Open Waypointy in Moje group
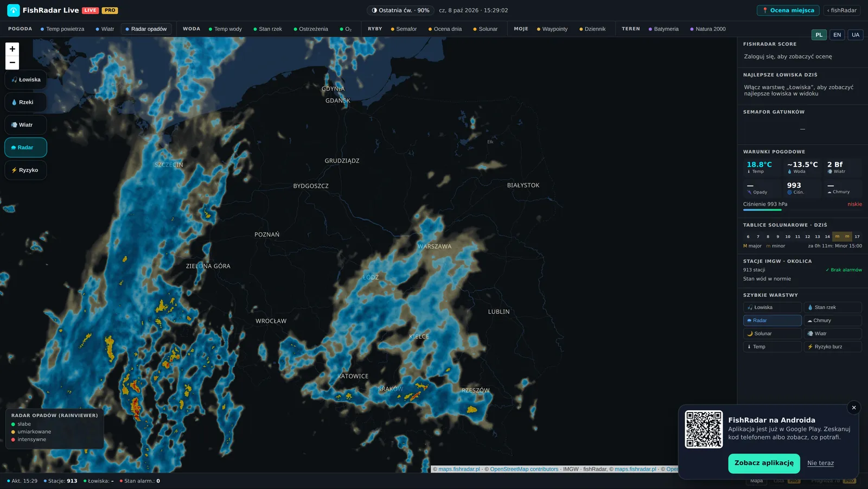 click(552, 29)
